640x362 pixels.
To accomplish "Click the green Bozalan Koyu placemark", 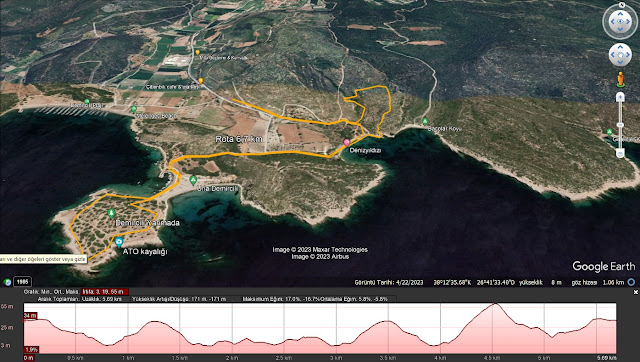I will click(424, 122).
